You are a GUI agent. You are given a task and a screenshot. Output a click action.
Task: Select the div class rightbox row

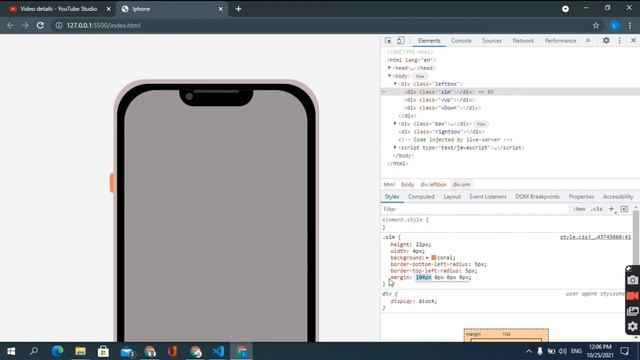[x=441, y=132]
